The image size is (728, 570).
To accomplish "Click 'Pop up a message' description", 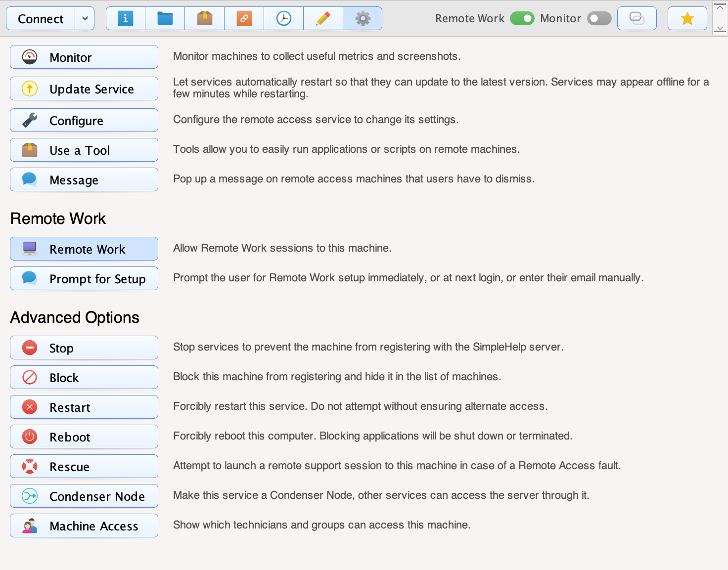I will tap(354, 179).
